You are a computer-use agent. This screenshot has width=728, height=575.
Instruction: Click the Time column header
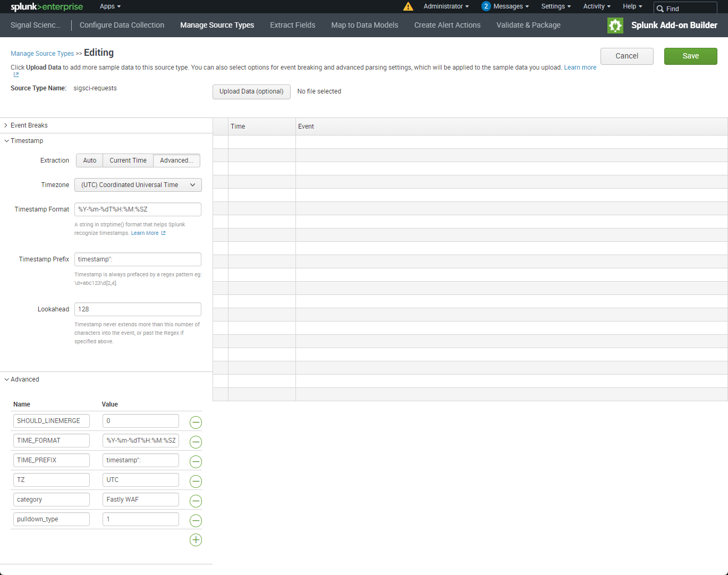click(262, 126)
